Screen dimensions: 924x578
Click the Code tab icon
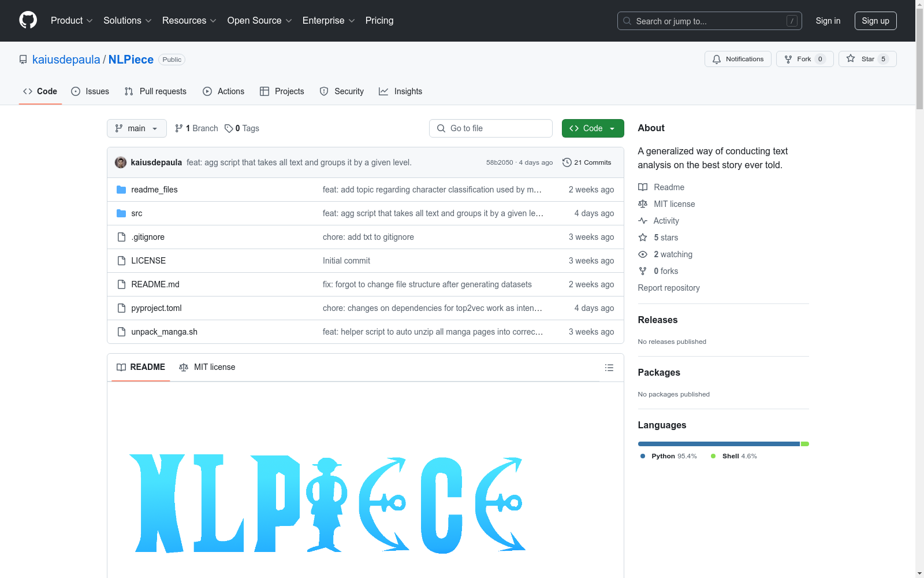[x=28, y=91]
